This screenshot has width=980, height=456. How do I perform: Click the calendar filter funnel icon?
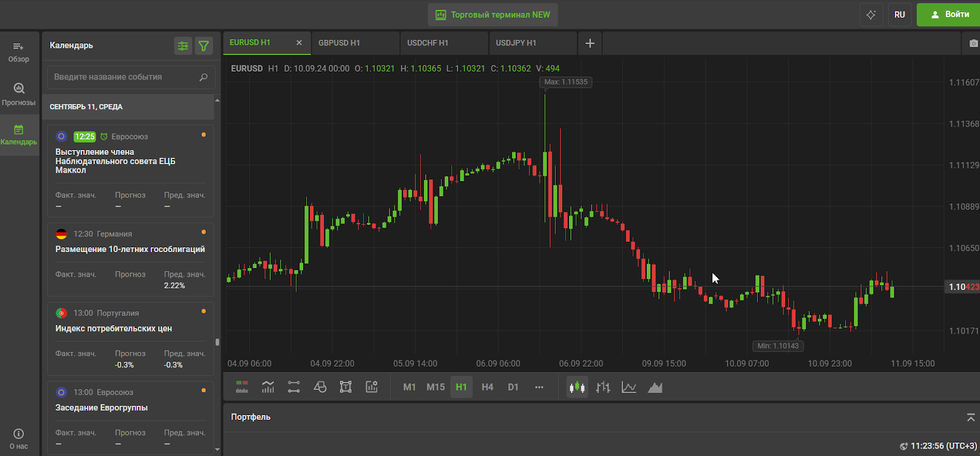[204, 46]
